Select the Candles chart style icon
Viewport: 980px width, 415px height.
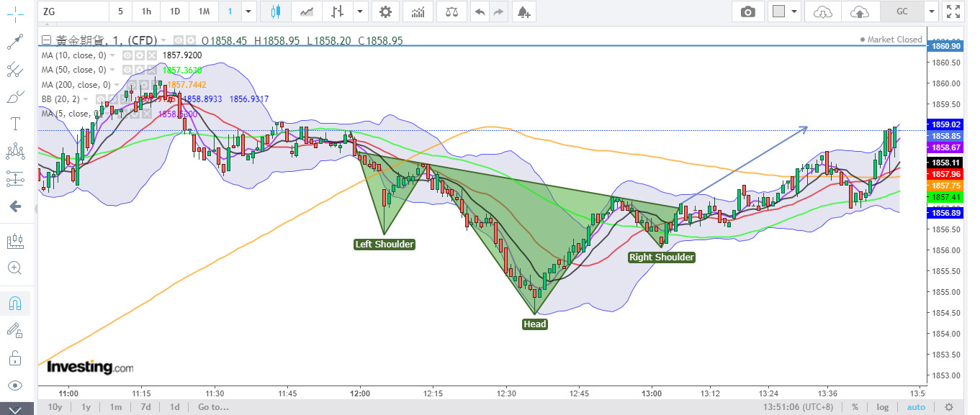pyautogui.click(x=276, y=12)
